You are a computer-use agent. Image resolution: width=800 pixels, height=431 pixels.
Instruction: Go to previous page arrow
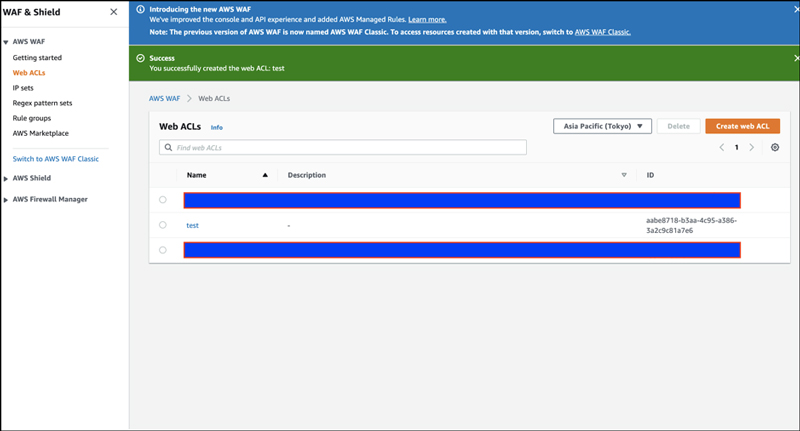[722, 147]
